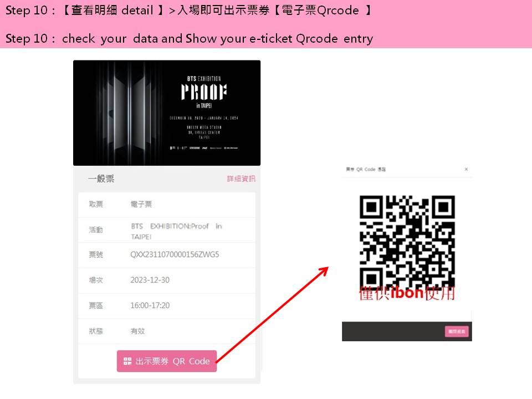532x399 pixels.
Task: Click the 狀態 row label
Action: pos(96,331)
